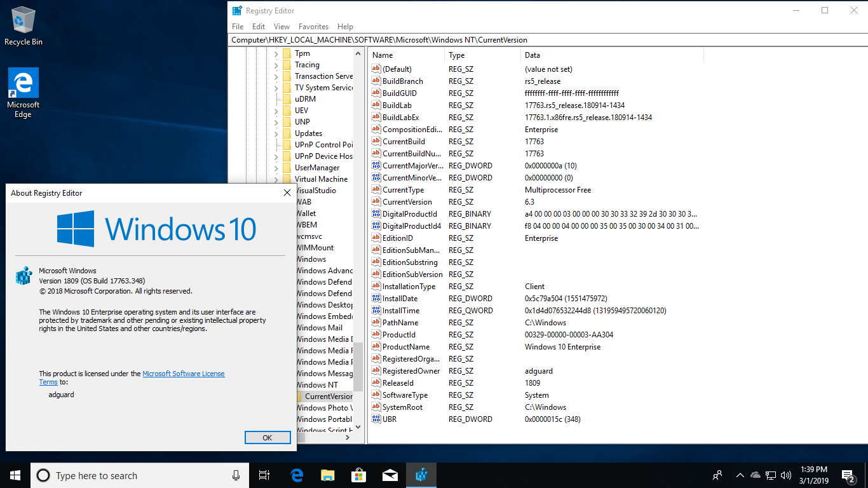Open Microsoft Store from the taskbar
This screenshot has width=868, height=488.
pos(359,475)
